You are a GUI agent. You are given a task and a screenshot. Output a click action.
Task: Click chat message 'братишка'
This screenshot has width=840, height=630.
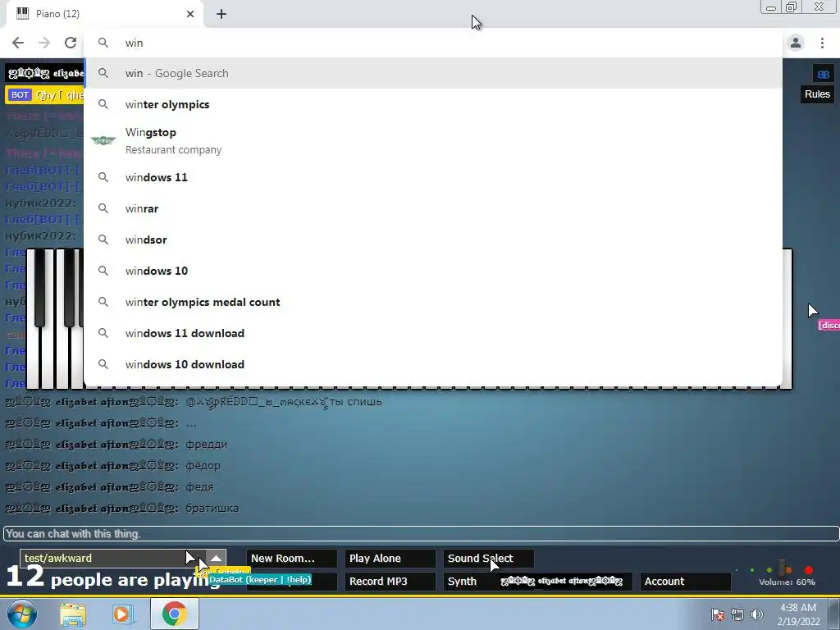pyautogui.click(x=212, y=508)
